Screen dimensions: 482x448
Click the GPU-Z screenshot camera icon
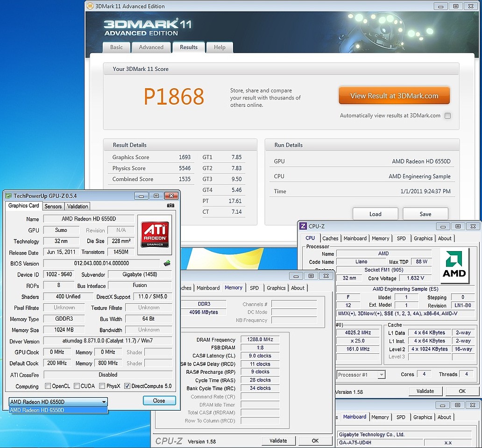170,205
